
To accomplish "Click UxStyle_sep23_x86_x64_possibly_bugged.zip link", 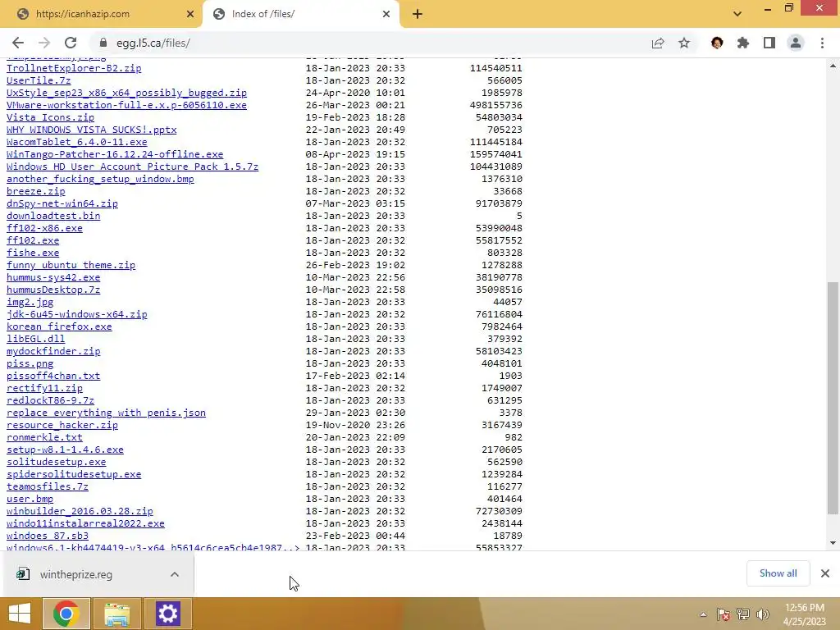I will (126, 93).
